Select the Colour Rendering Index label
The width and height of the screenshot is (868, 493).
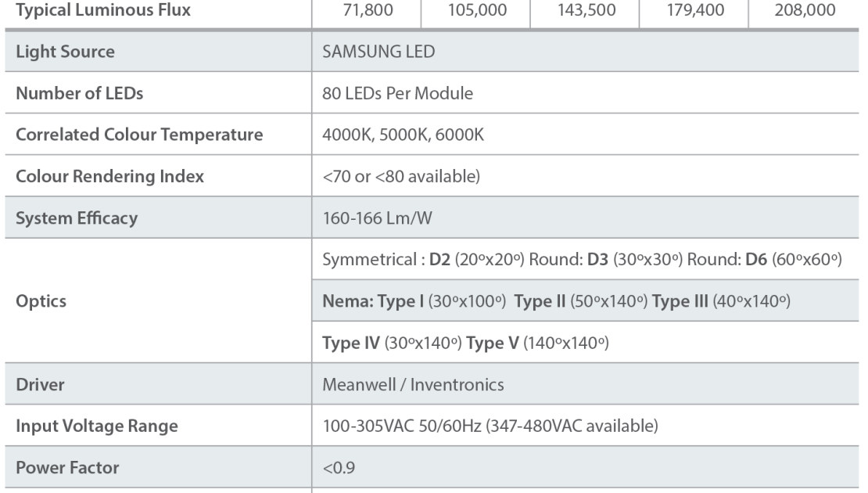(109, 176)
